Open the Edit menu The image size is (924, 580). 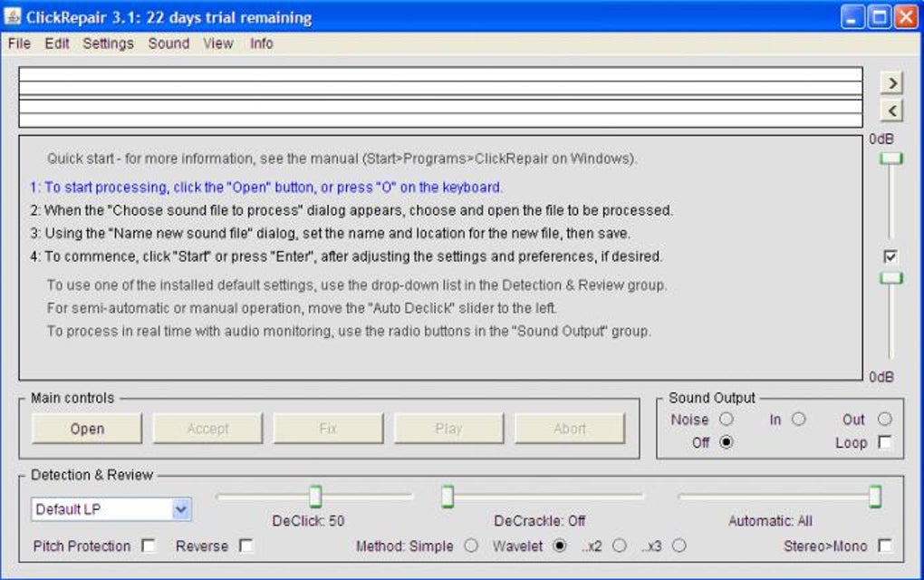tap(56, 43)
